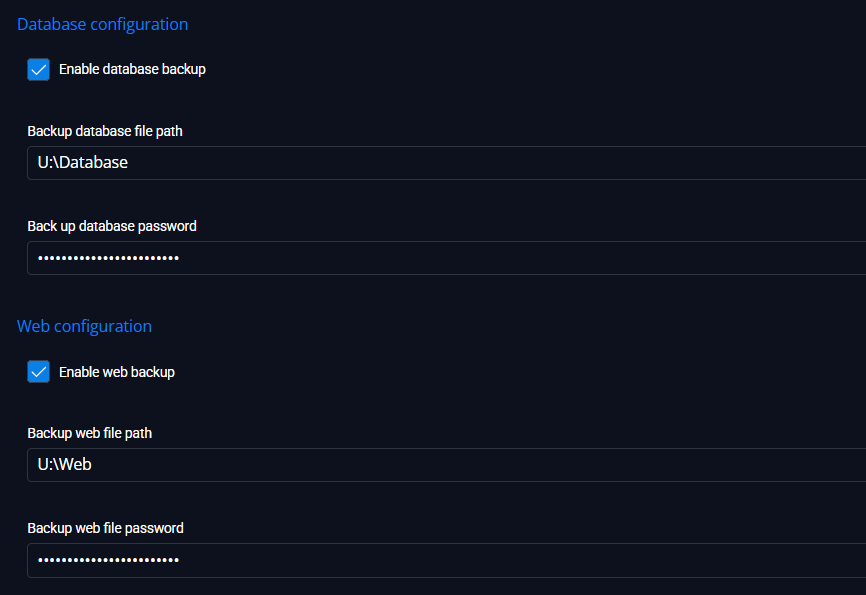Uncheck the Enable database backup checkbox
The image size is (866, 595).
tap(39, 70)
